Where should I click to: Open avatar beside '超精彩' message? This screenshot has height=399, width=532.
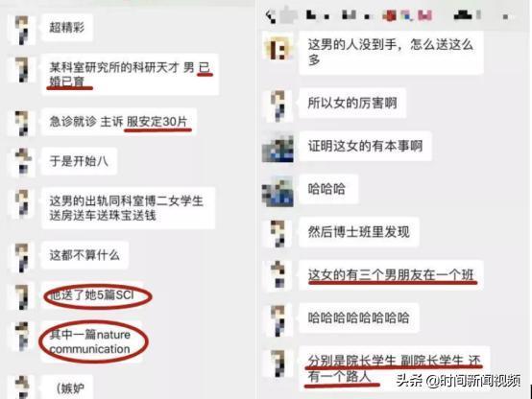point(22,30)
